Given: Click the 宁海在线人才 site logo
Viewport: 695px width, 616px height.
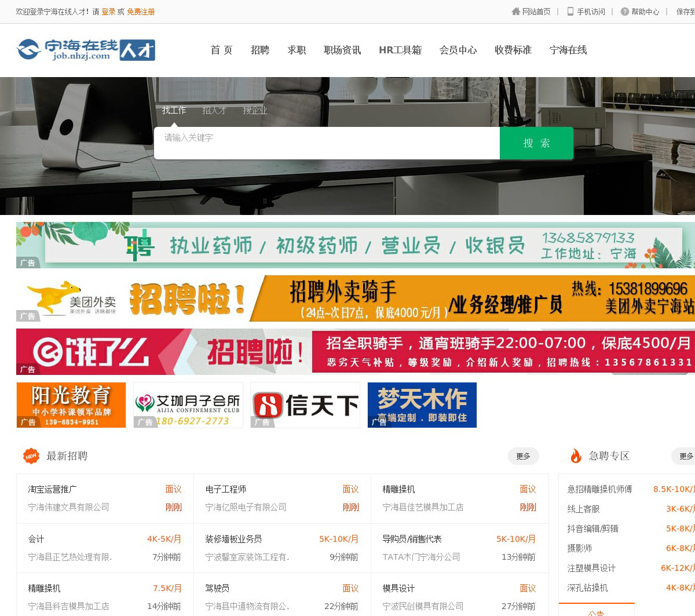Looking at the screenshot, I should click(86, 50).
